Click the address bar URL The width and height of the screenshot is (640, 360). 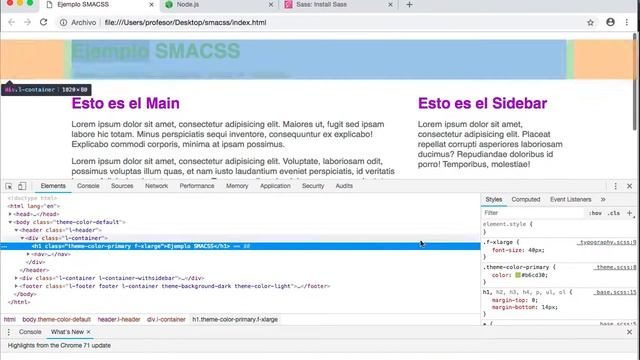tap(185, 22)
